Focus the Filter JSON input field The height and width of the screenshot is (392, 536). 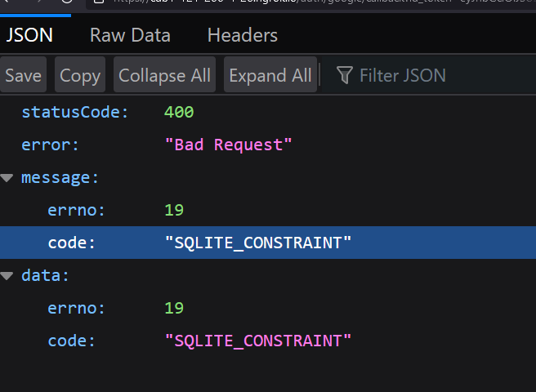click(x=431, y=75)
